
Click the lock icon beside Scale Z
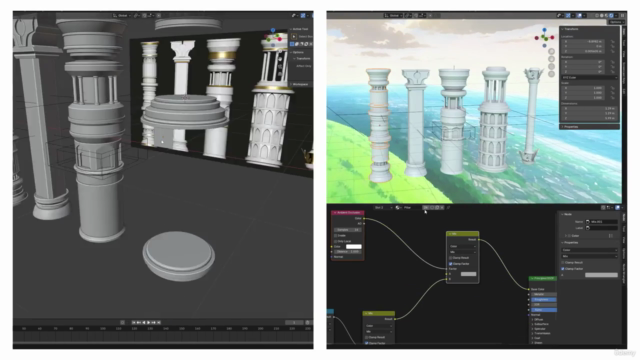pos(613,98)
